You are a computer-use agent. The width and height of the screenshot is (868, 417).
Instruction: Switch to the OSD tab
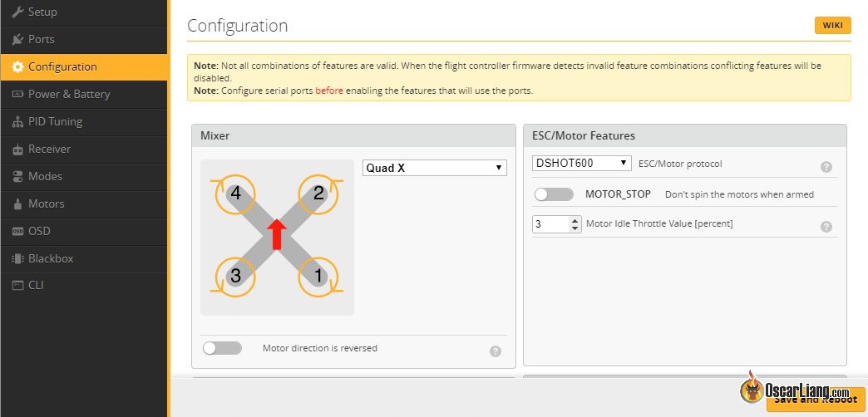pyautogui.click(x=40, y=231)
